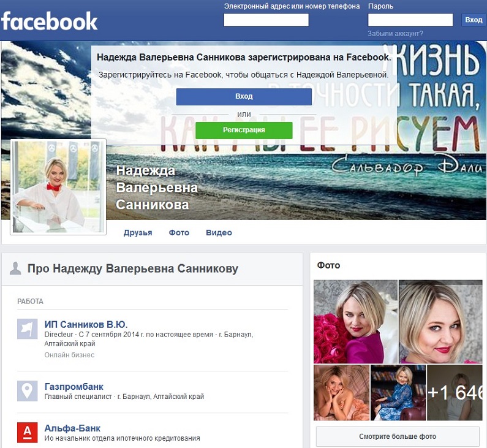
Task: Open the Фото tab
Action: click(179, 233)
